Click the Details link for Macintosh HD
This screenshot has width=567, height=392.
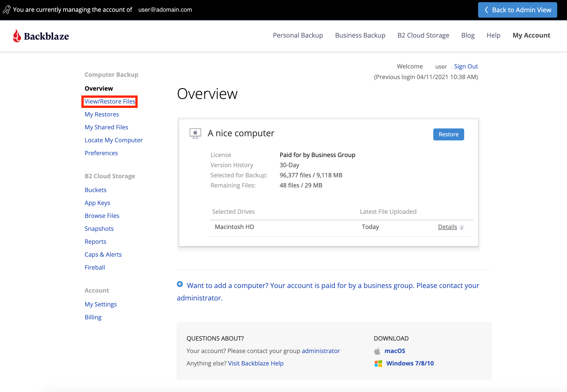click(447, 227)
